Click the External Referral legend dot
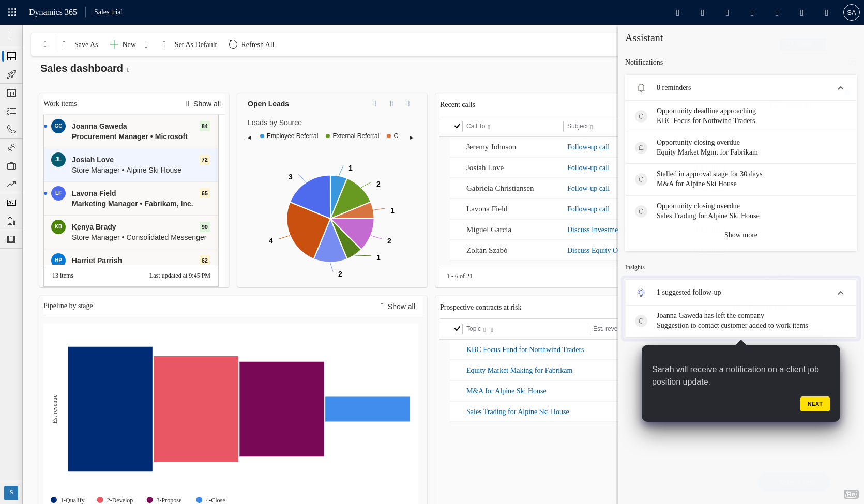Screen dimensions: 864x504 tap(328, 136)
